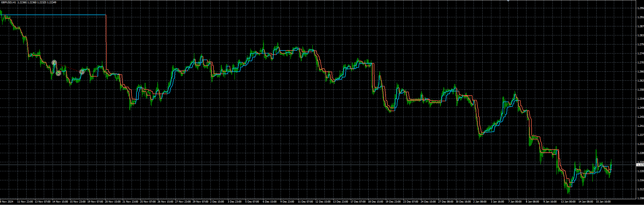Image resolution: width=644 pixels, height=205 pixels.
Task: Click the '20 Nov 15:00' time label
Action: pos(113,202)
